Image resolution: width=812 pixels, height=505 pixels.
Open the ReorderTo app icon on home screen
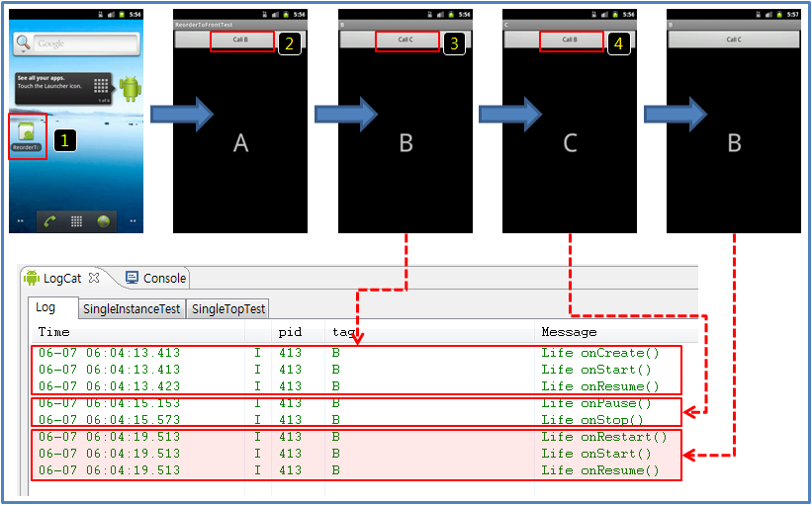[27, 136]
